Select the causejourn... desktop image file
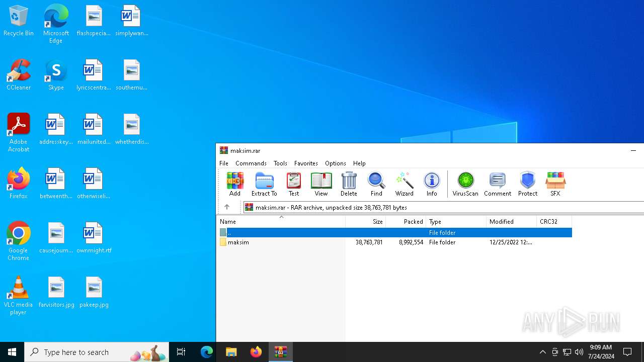This screenshot has height=362, width=644. point(56,238)
